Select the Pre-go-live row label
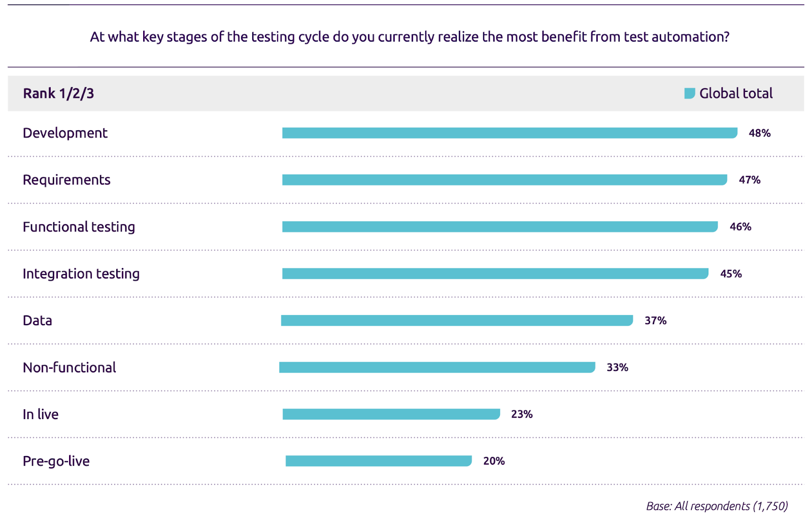 click(x=56, y=461)
